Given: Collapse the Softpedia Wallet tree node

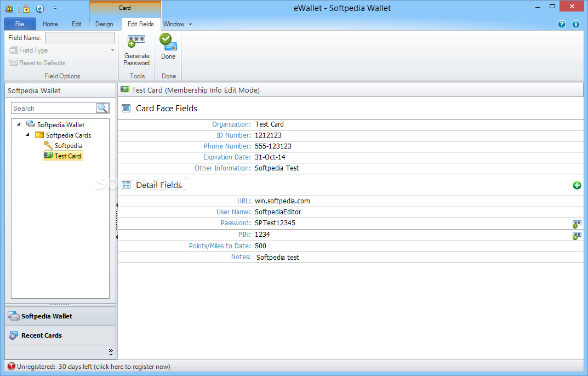Looking at the screenshot, I should pyautogui.click(x=19, y=124).
